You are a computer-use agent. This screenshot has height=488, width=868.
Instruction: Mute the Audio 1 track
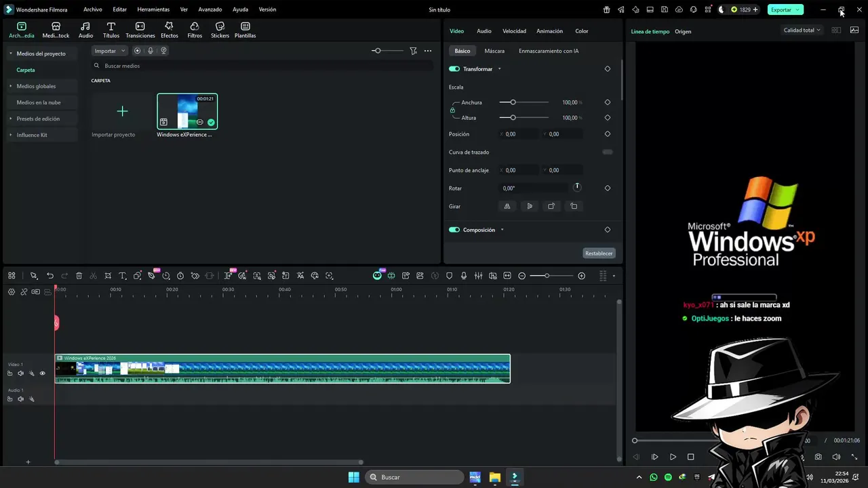point(20,399)
